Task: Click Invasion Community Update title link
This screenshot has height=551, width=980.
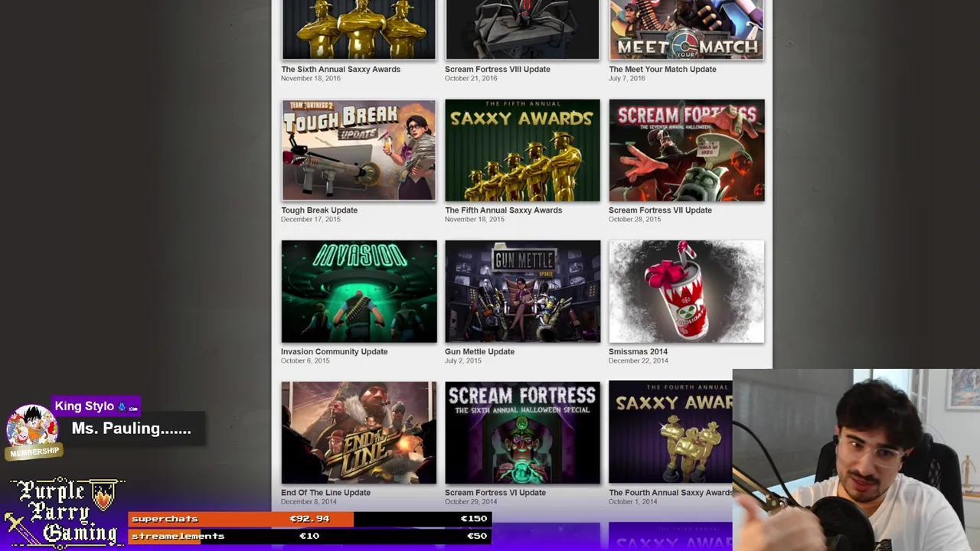Action: (334, 351)
